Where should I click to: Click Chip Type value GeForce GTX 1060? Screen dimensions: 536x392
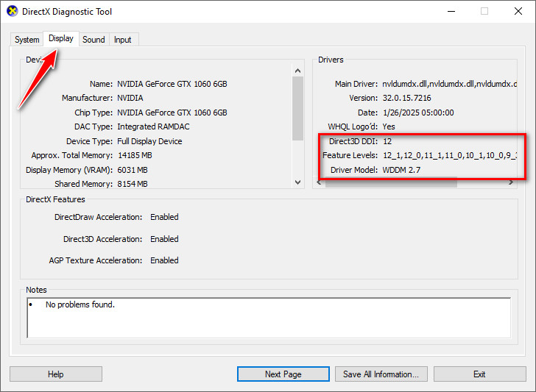pos(172,113)
